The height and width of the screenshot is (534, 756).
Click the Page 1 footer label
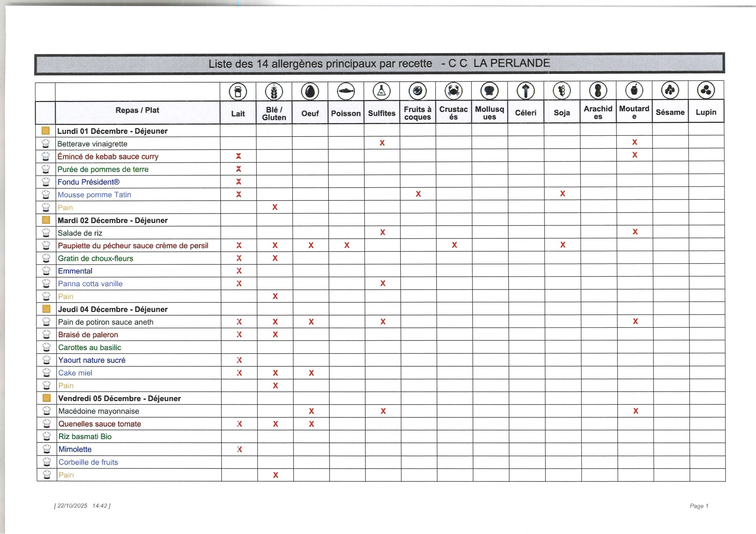tap(699, 506)
